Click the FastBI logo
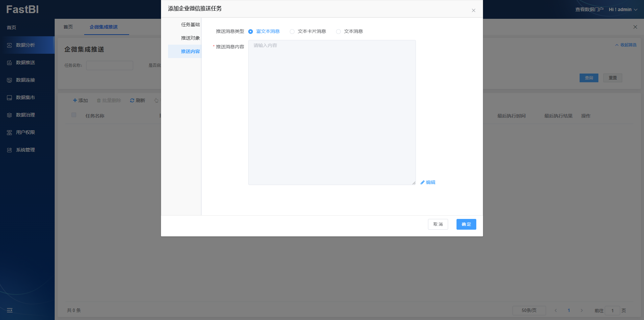Viewport: 644px width, 320px height. pyautogui.click(x=22, y=9)
